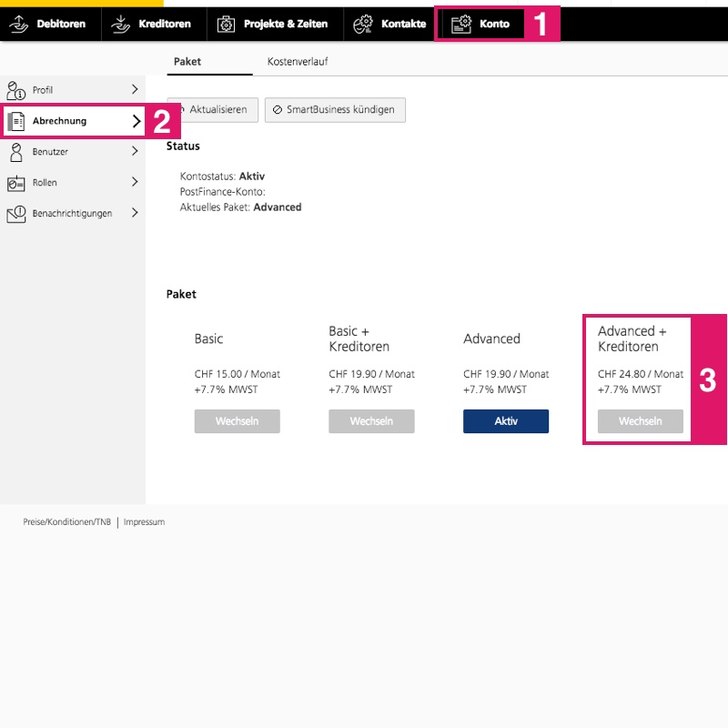728x728 pixels.
Task: Select the Paket tab
Action: pyautogui.click(x=187, y=62)
